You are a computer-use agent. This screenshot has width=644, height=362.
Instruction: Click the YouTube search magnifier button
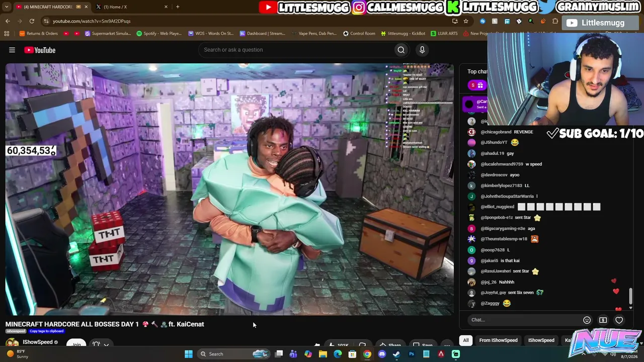[x=401, y=50]
